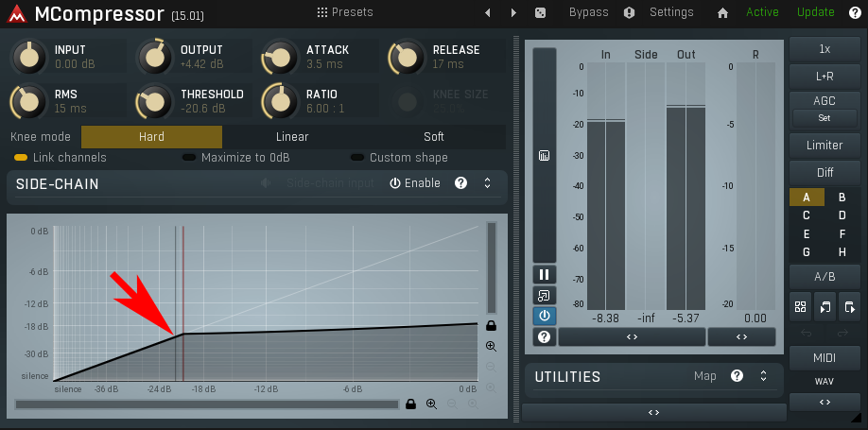Click the OUTPUT knob

click(153, 57)
